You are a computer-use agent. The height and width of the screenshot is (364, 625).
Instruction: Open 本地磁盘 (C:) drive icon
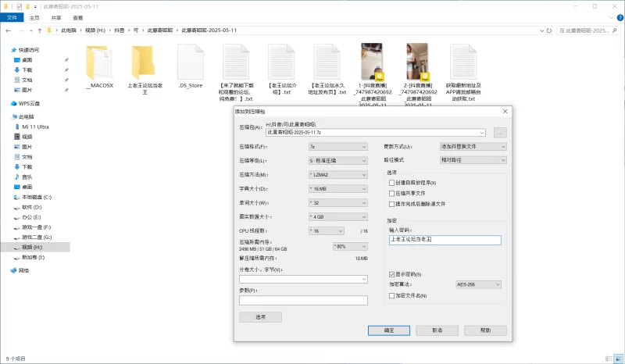[x=16, y=197]
